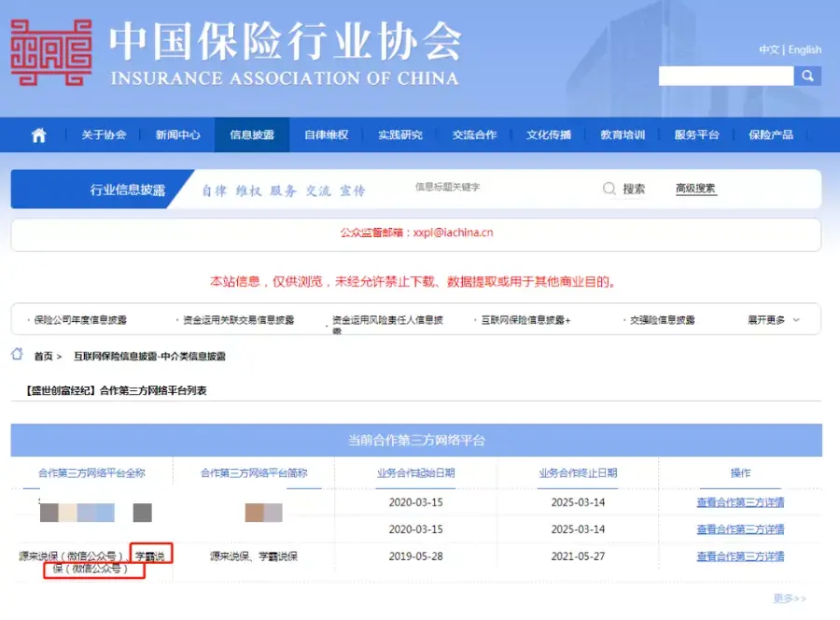Click the 搜索 search button
Viewport: 840px width, 620px height.
coord(633,189)
